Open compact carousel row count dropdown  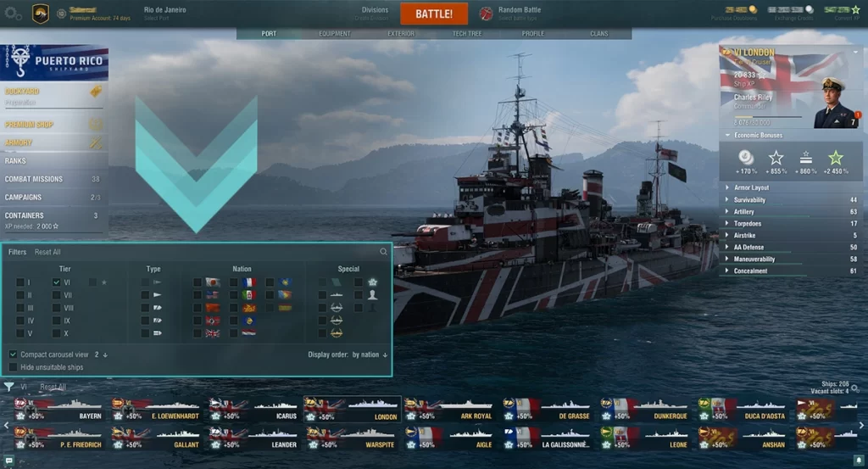pyautogui.click(x=101, y=355)
